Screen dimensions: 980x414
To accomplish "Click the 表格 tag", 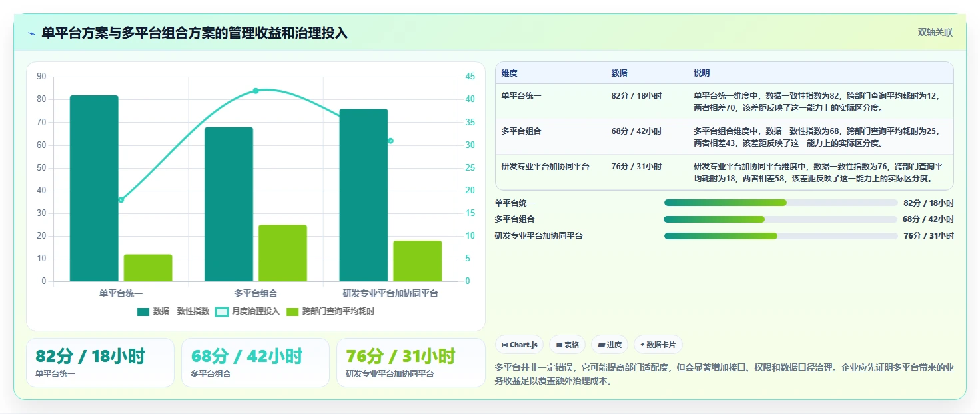I will [568, 345].
